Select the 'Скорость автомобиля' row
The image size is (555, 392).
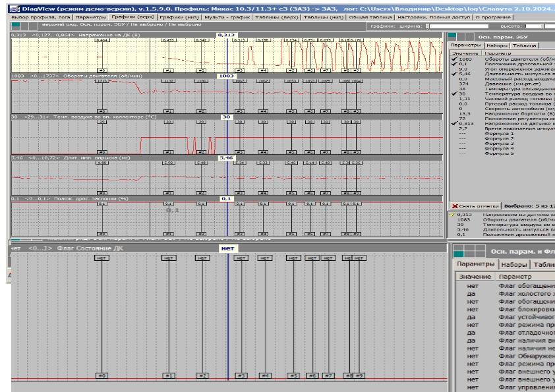pos(503,109)
